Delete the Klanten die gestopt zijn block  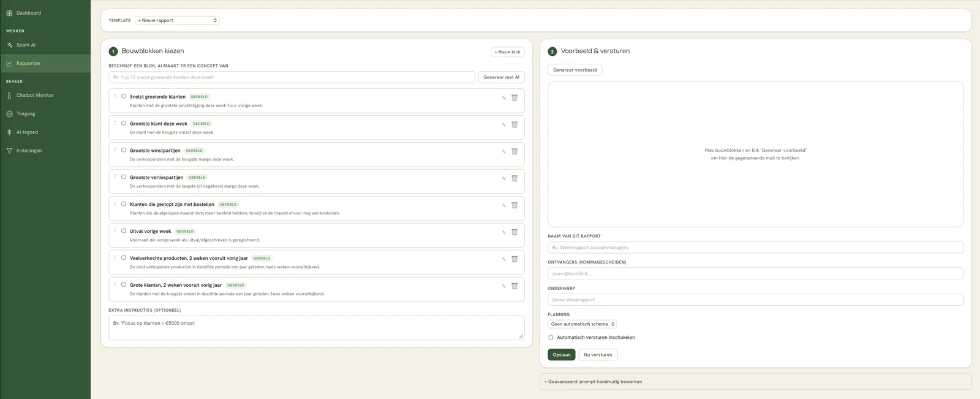[514, 205]
